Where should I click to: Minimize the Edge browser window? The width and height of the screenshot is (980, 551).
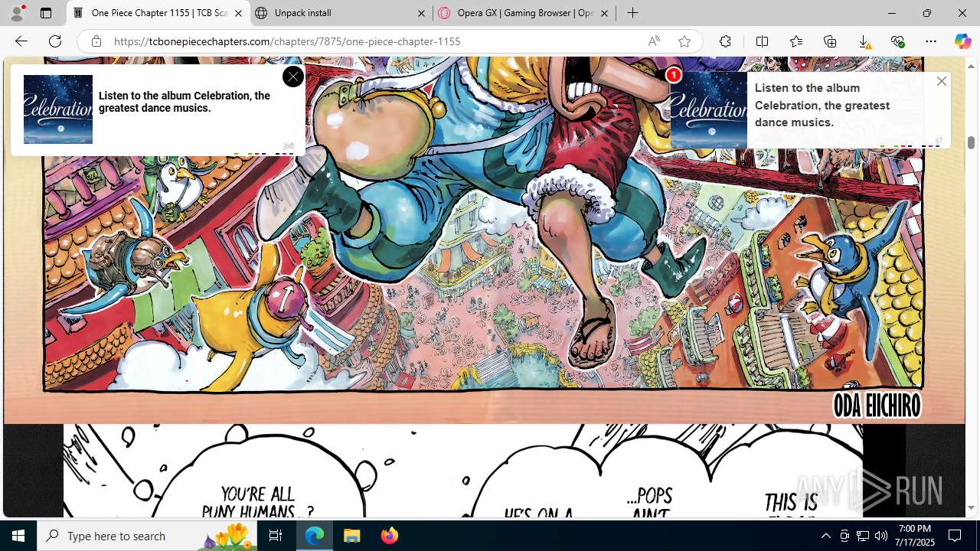click(x=892, y=13)
